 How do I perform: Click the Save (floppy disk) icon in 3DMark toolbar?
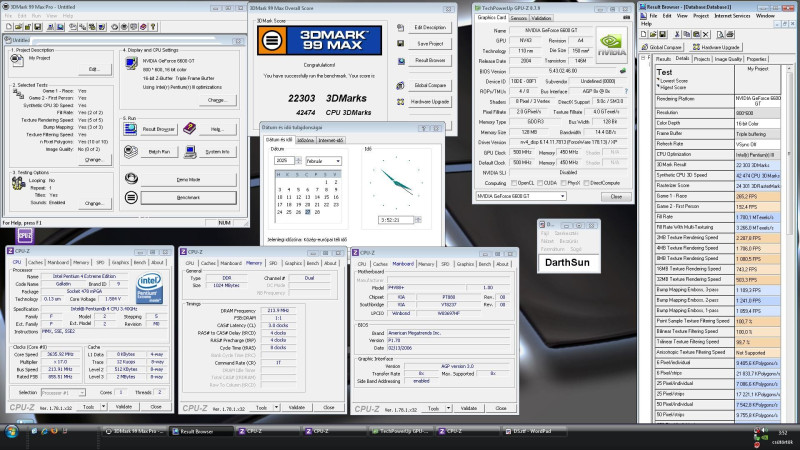click(x=37, y=27)
